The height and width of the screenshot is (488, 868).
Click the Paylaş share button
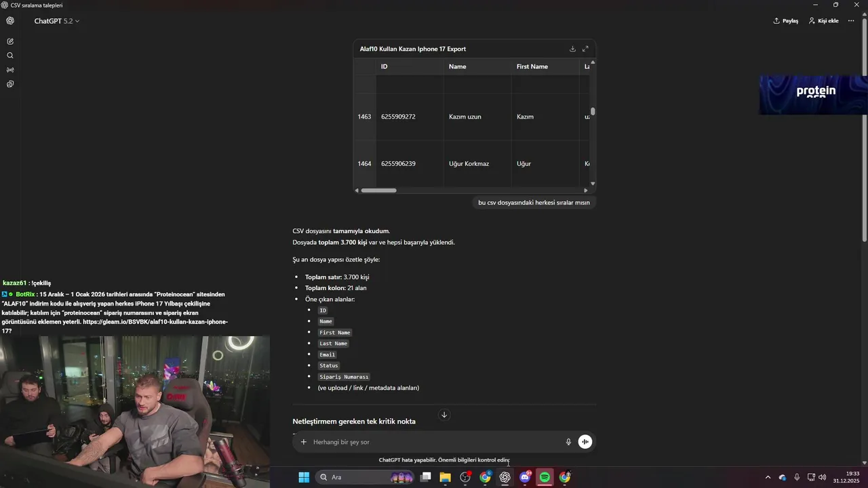[786, 21]
